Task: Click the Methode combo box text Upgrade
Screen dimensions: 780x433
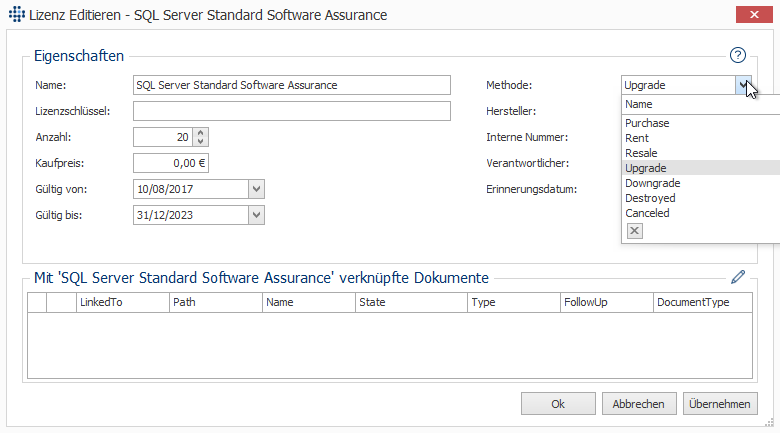Action: click(679, 85)
